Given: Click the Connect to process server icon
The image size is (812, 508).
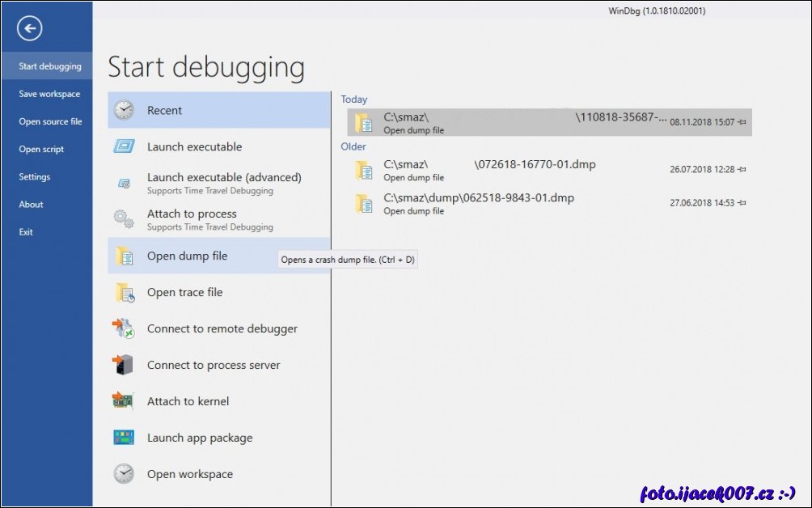Looking at the screenshot, I should [x=124, y=365].
